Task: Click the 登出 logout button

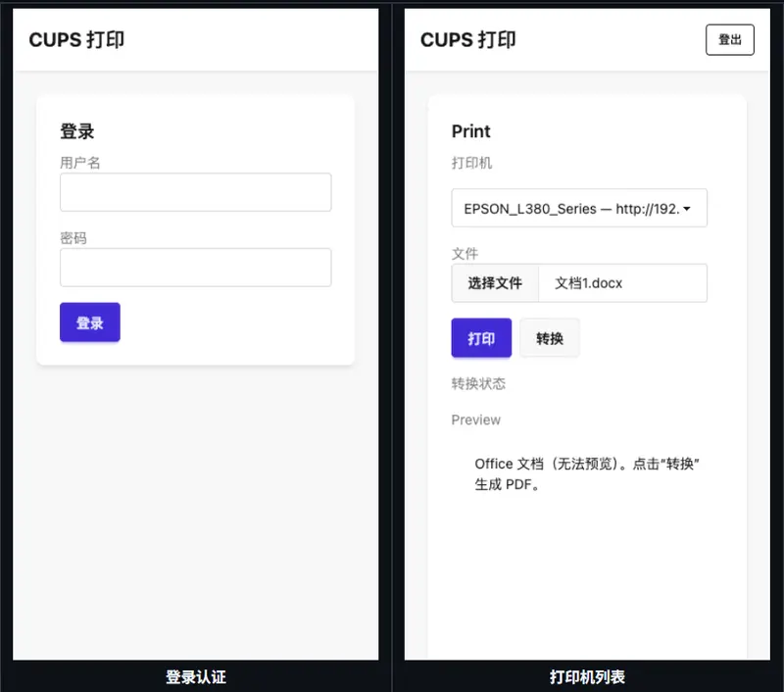Action: tap(729, 39)
